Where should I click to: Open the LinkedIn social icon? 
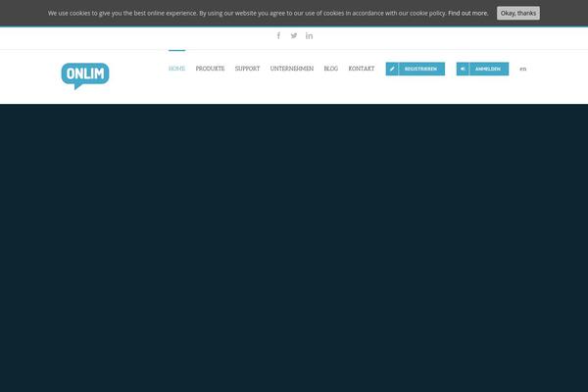pos(309,35)
